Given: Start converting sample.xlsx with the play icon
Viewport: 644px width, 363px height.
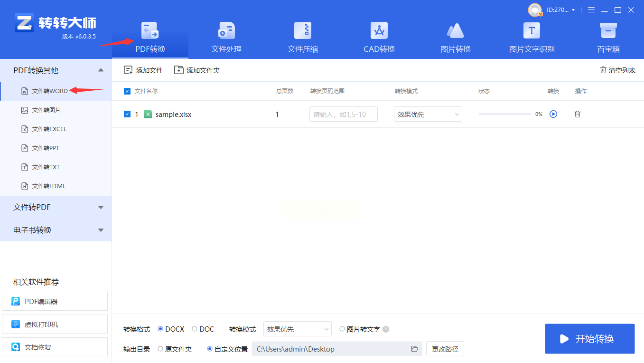Looking at the screenshot, I should [x=553, y=114].
